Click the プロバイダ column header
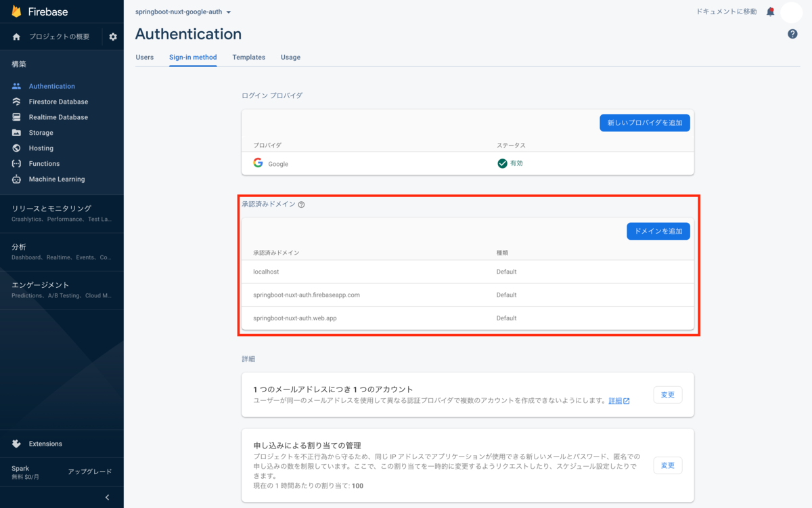812x508 pixels. coord(267,146)
